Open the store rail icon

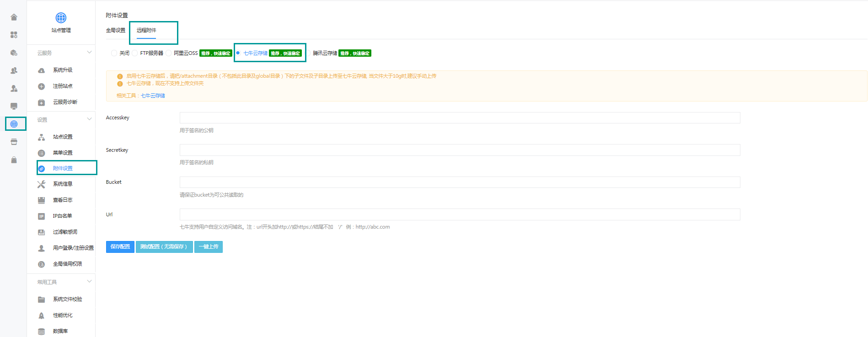14,142
